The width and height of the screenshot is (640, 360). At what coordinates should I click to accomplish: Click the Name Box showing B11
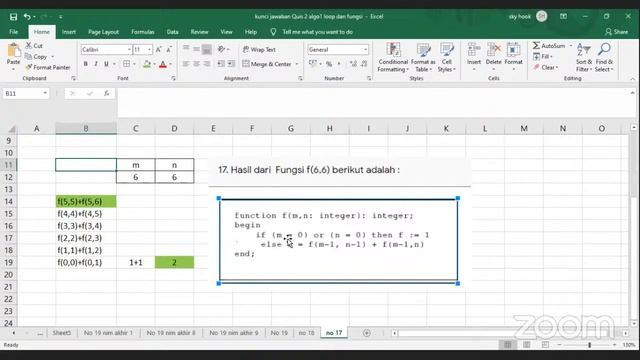click(25, 93)
